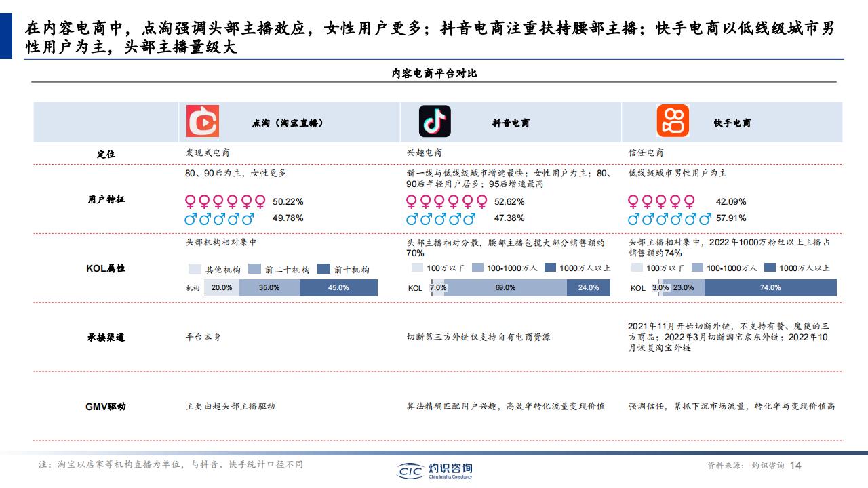The height and width of the screenshot is (488, 868).
Task: Click the CIC 灼识咨询 logo in footer
Action: [x=435, y=470]
